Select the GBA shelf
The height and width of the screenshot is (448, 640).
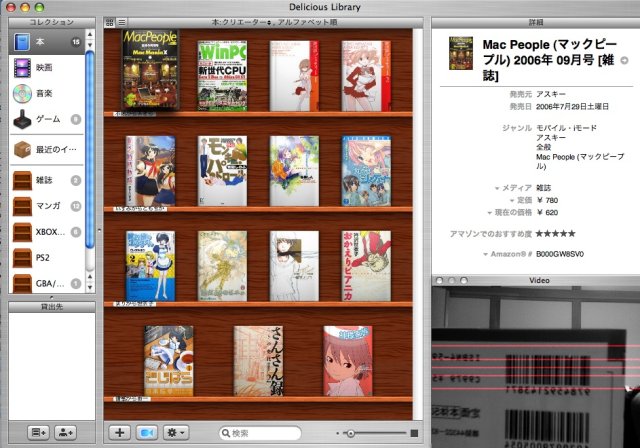pyautogui.click(x=47, y=283)
